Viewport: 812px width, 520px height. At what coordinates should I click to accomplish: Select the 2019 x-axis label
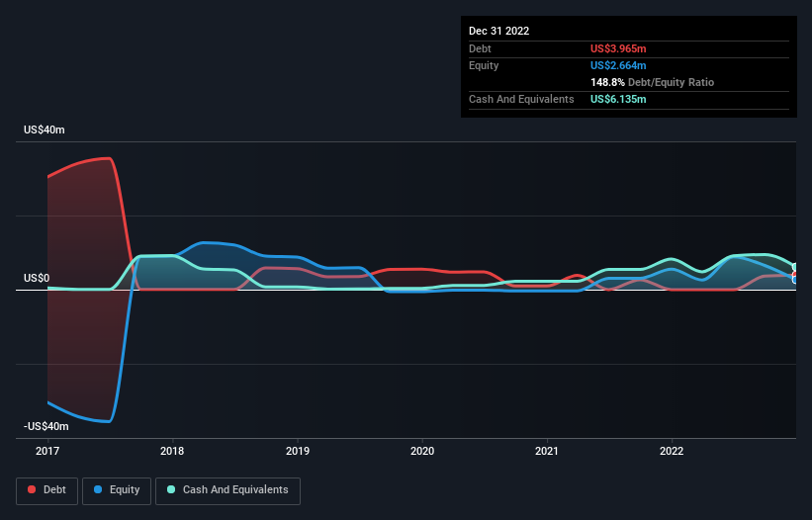(298, 451)
